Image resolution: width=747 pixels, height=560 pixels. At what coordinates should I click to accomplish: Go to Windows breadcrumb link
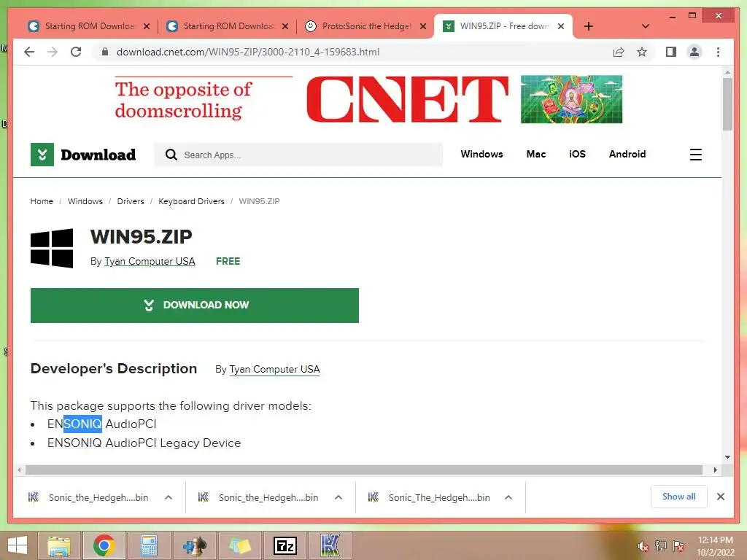coord(85,201)
